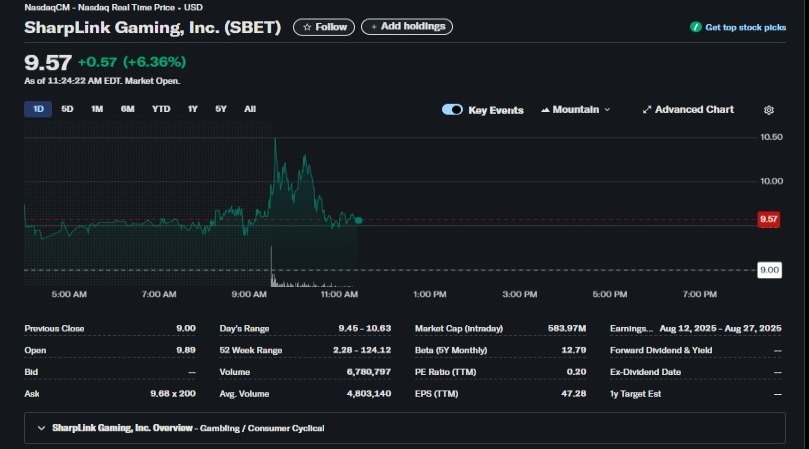Click Earnings date Aug 12, 2025 - Aug 27, 2025
This screenshot has height=449, width=809.
click(x=720, y=328)
